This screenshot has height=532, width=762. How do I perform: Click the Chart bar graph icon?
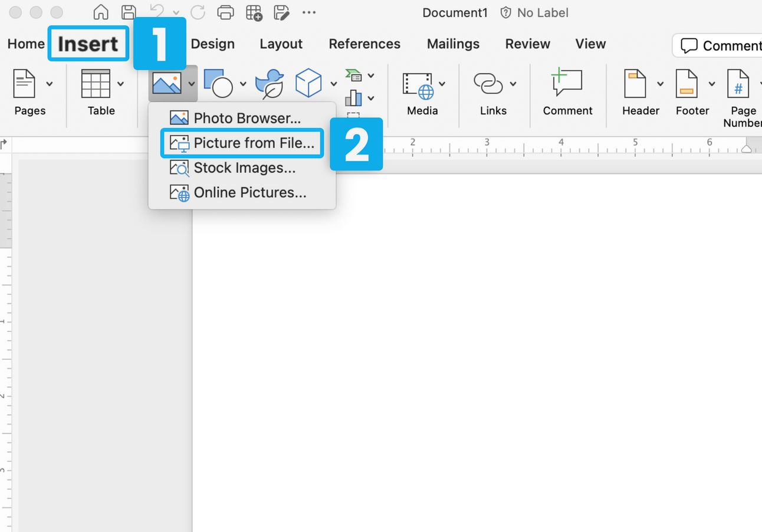353,97
